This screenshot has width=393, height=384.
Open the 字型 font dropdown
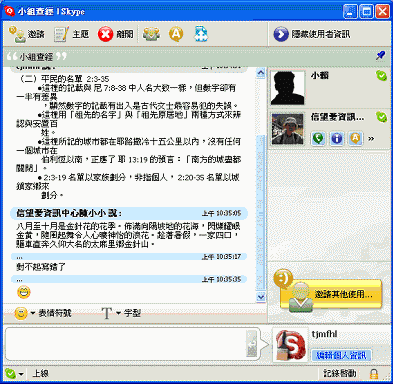tap(121, 313)
